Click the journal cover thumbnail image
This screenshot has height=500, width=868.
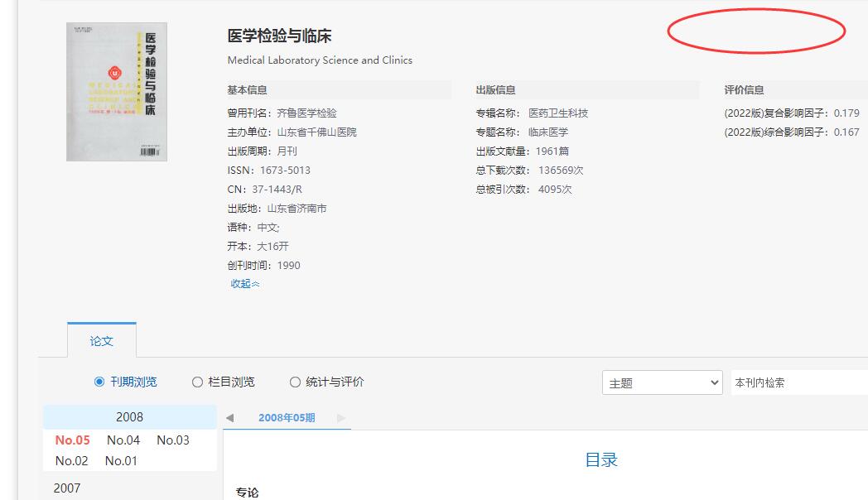click(117, 91)
